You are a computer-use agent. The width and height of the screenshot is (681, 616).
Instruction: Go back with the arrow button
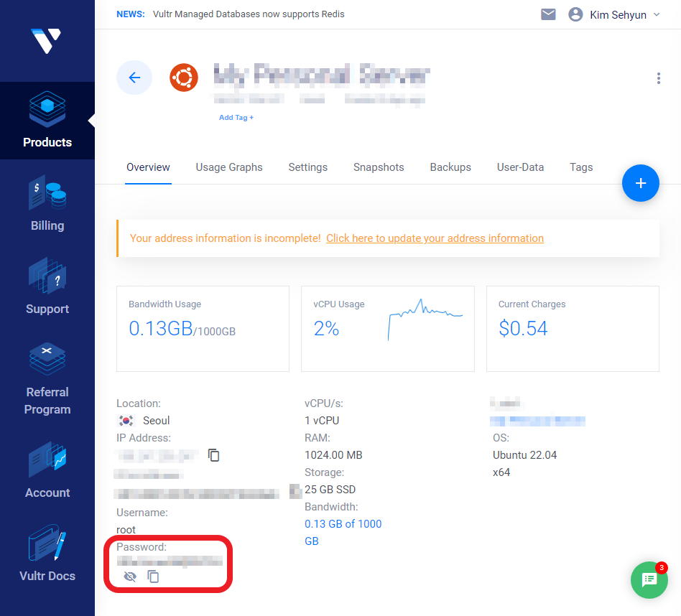pyautogui.click(x=134, y=78)
